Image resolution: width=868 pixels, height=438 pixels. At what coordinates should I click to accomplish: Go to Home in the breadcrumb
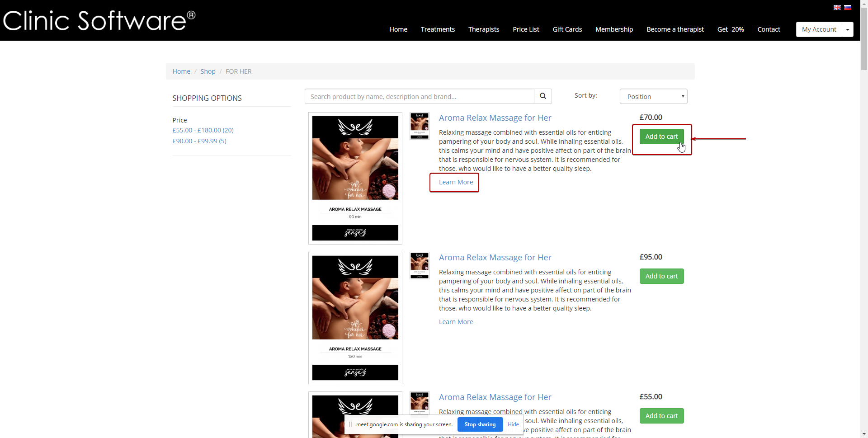181,71
